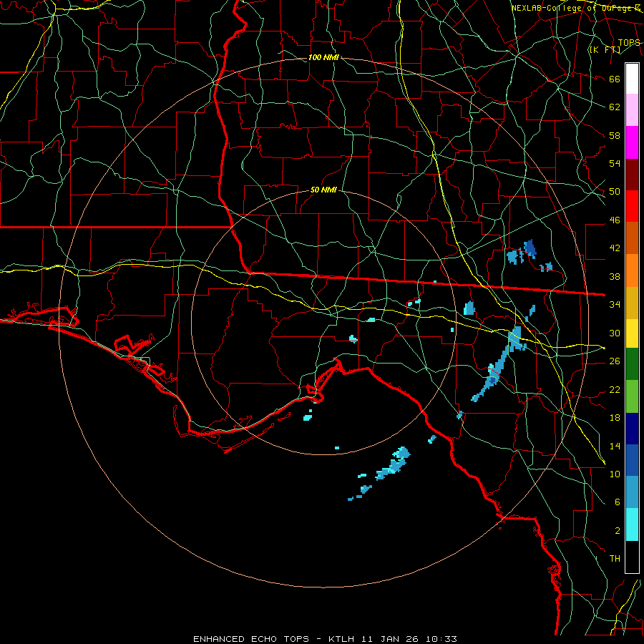Click the white swatch in the tops legend
Screen dimensions: 644x644
(x=632, y=79)
